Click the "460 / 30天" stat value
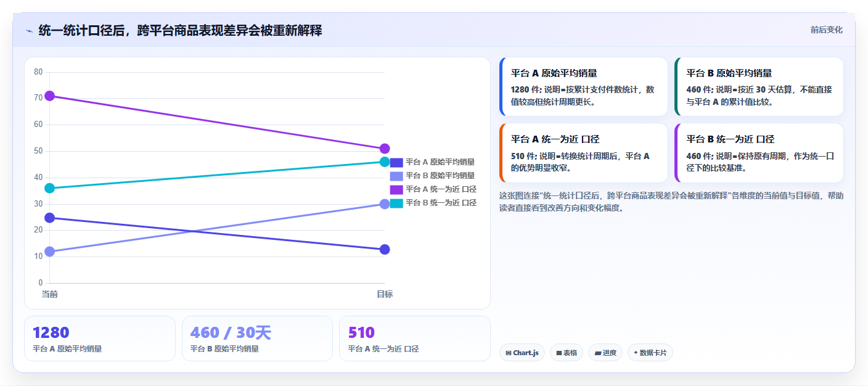Image resolution: width=868 pixels, height=386 pixels. click(231, 333)
